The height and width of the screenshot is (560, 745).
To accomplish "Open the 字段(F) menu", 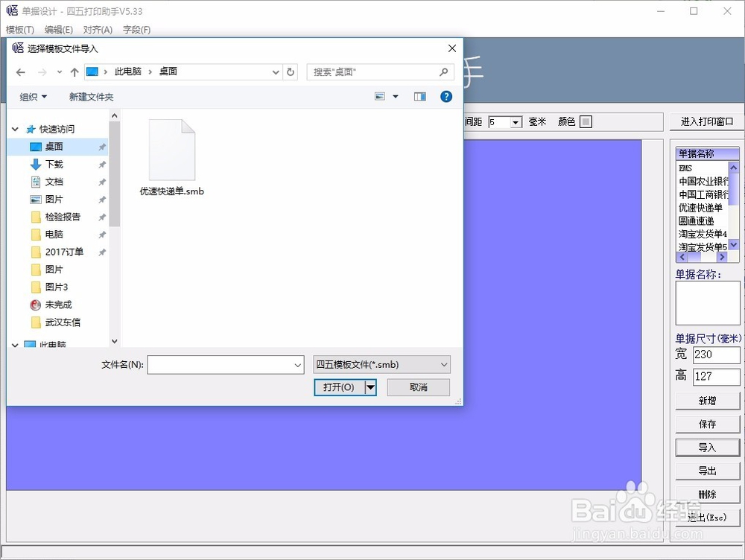I will click(x=136, y=30).
